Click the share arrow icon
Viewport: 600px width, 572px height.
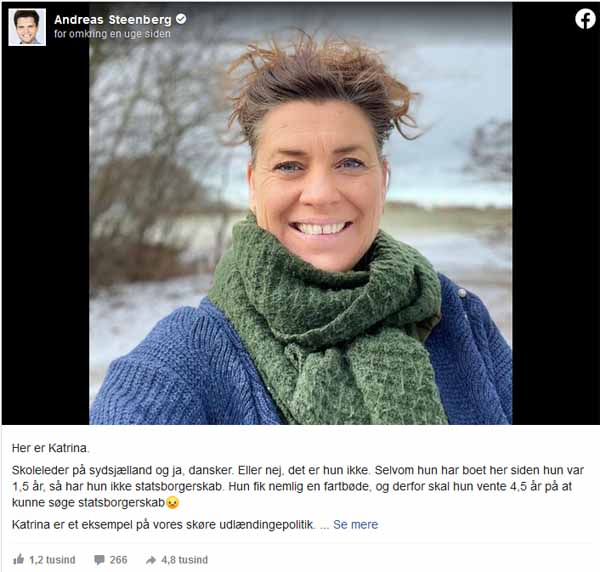(x=151, y=560)
